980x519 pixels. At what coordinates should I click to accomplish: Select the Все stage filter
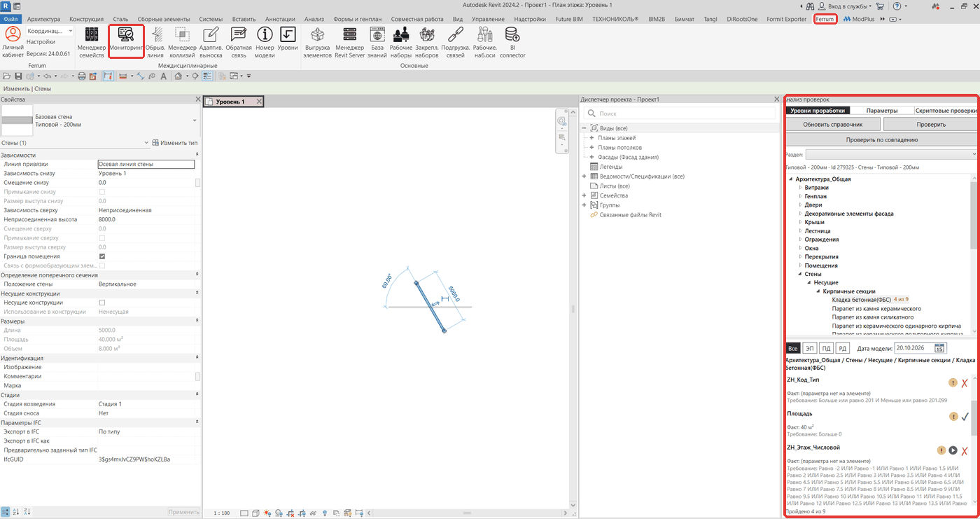pyautogui.click(x=792, y=348)
